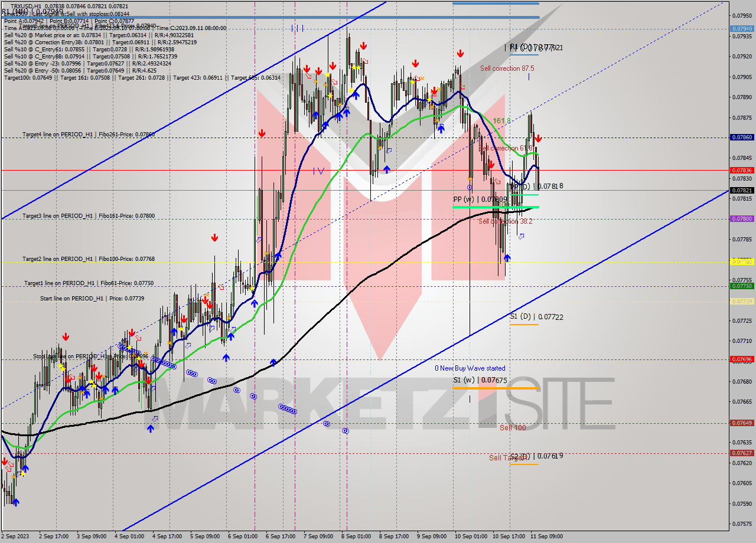Select the 'Sell %20 @ Entry -23' line
This screenshot has height=543, width=756.
(x=87, y=64)
